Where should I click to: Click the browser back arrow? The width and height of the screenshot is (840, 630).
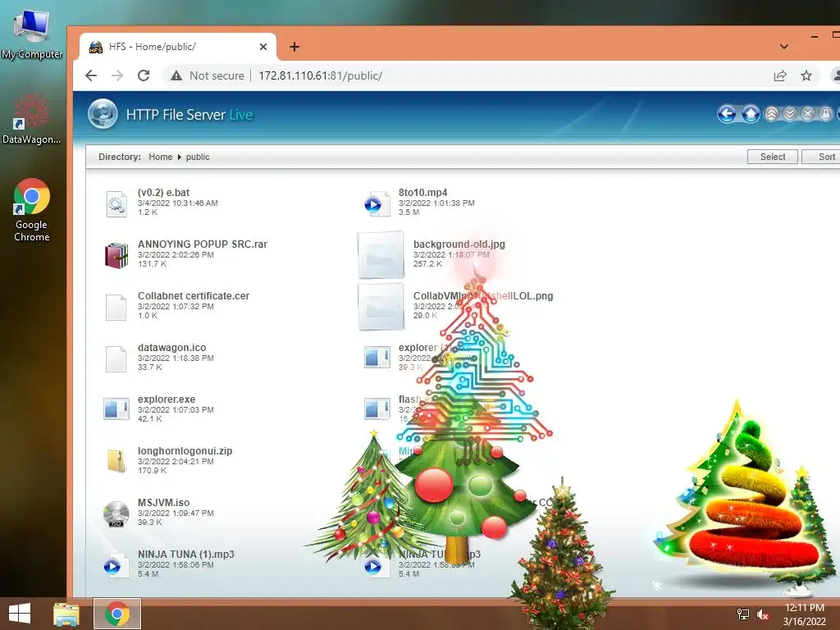91,75
